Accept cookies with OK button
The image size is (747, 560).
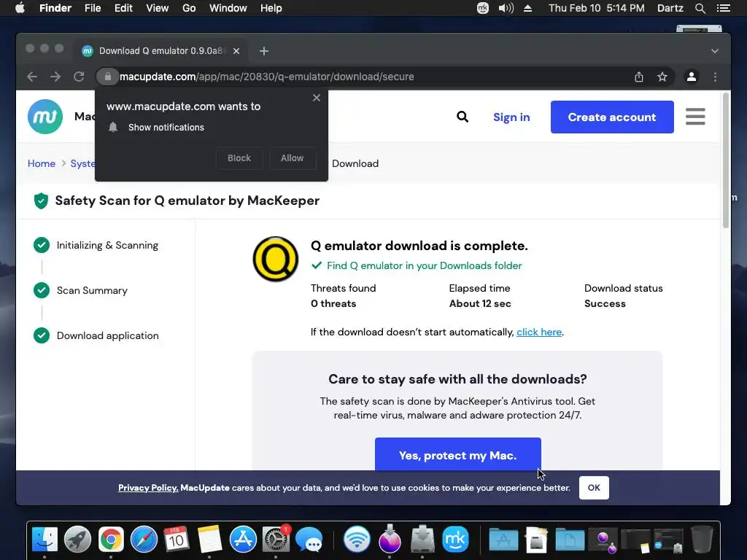pyautogui.click(x=594, y=488)
